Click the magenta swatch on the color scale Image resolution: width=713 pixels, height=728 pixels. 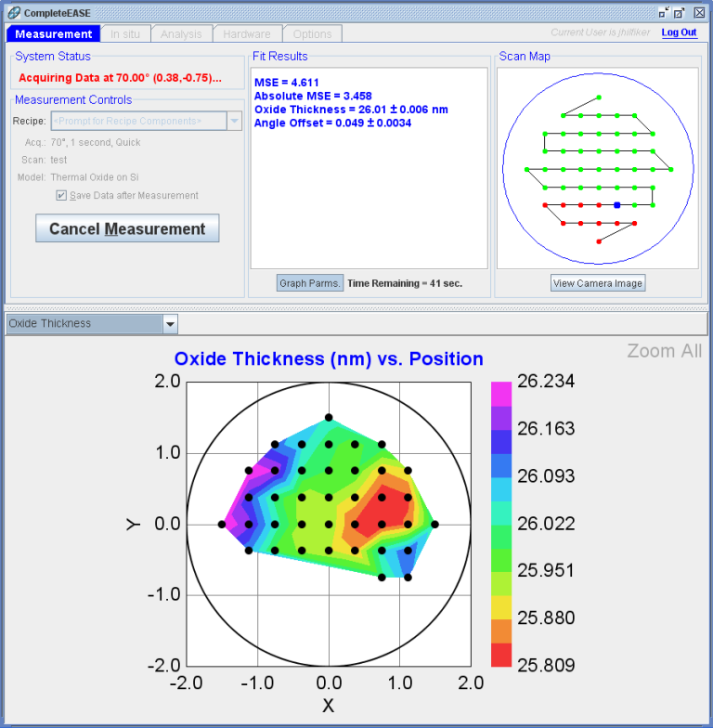(501, 394)
